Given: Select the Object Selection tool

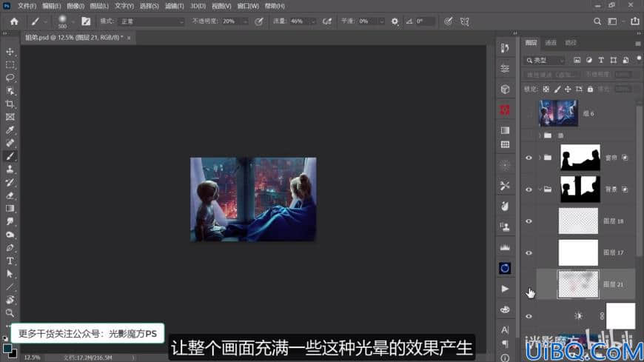Looking at the screenshot, I should click(x=10, y=91).
